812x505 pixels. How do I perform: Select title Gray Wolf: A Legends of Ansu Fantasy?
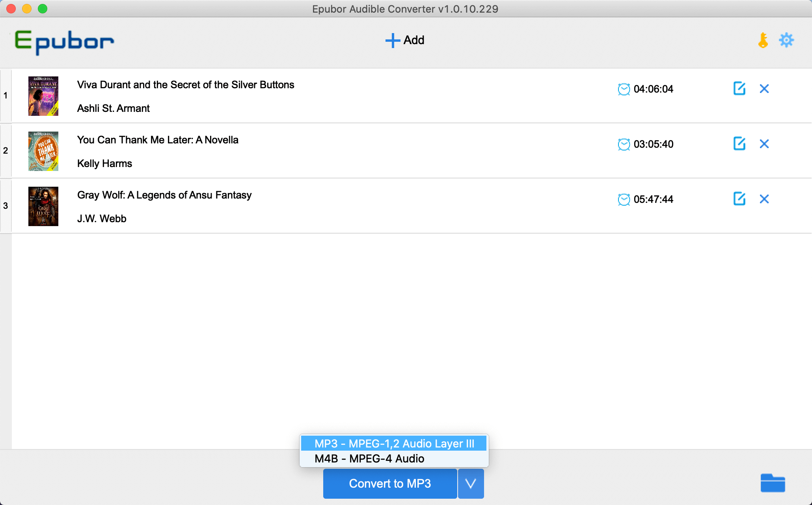click(164, 195)
